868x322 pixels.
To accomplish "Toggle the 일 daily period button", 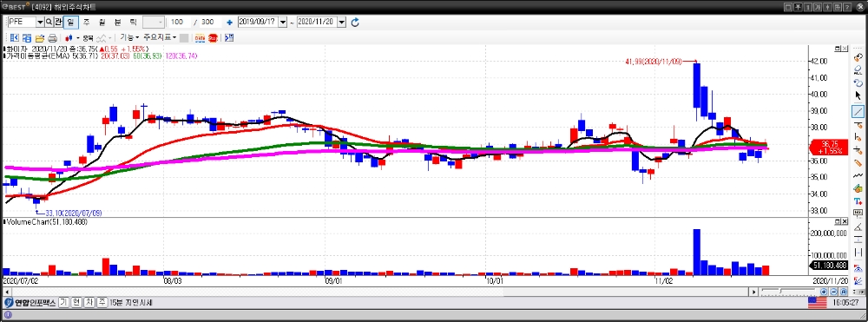I will [71, 22].
